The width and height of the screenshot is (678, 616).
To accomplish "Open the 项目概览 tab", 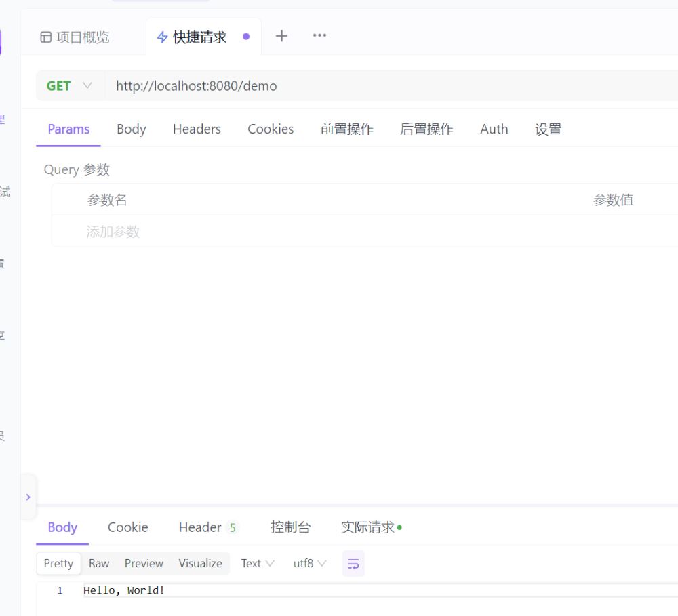I will (x=75, y=37).
